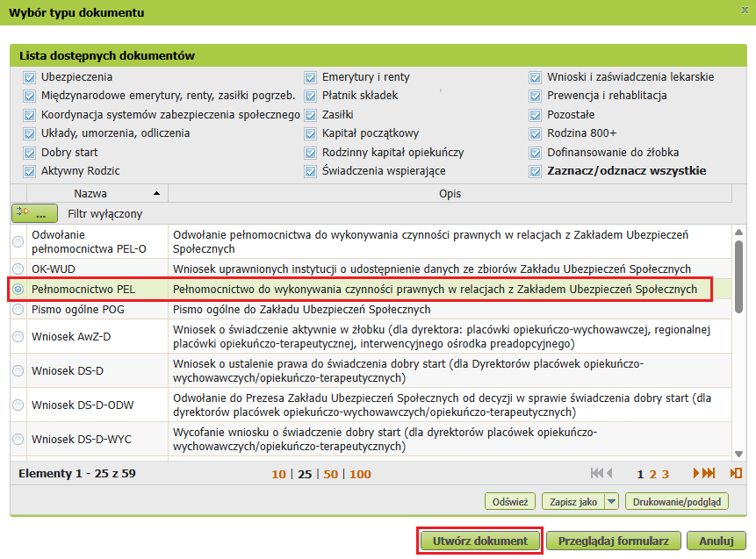This screenshot has height=559, width=756.
Task: Click the Utwórz dokument button
Action: click(x=480, y=541)
